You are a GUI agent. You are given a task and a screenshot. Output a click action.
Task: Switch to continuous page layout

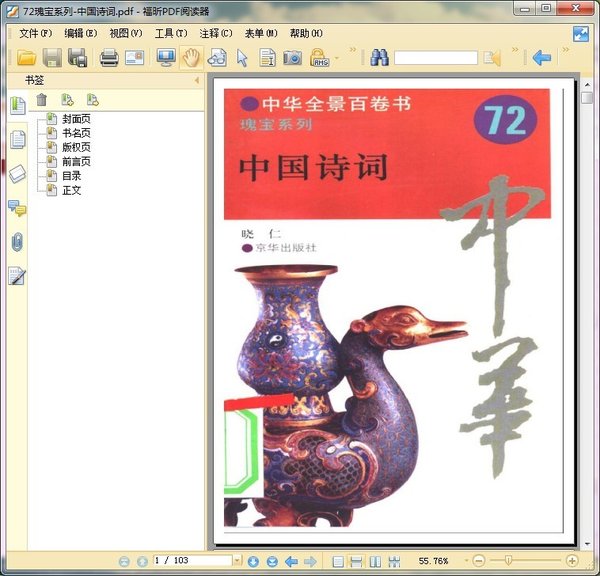click(356, 561)
